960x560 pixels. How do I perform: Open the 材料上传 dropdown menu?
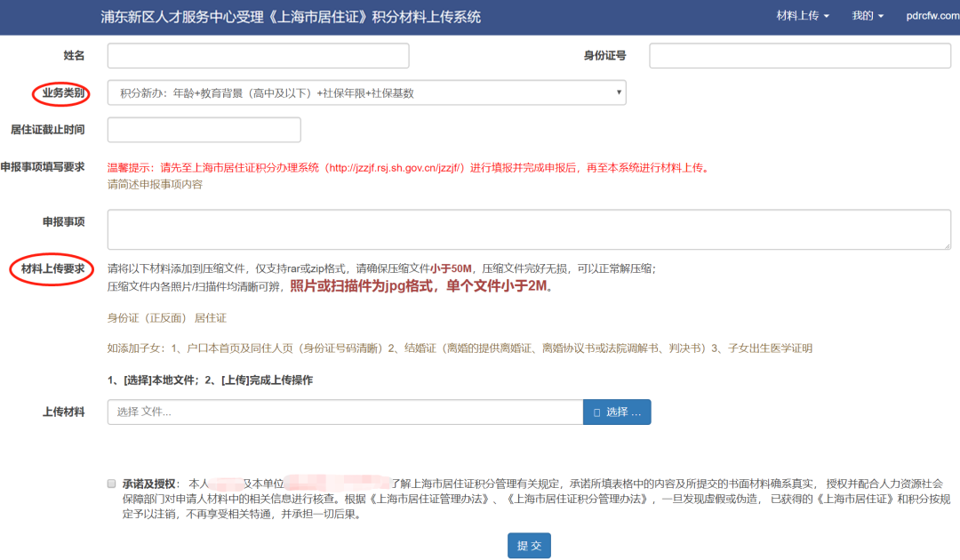[x=802, y=16]
